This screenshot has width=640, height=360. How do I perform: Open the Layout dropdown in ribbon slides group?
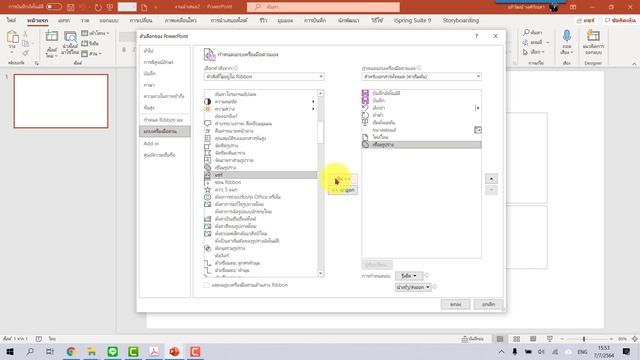click(96, 33)
